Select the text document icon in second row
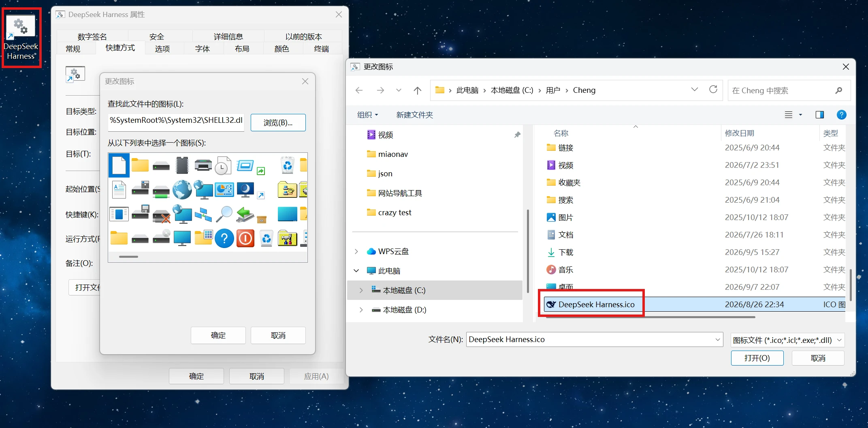The width and height of the screenshot is (868, 428). coord(119,190)
